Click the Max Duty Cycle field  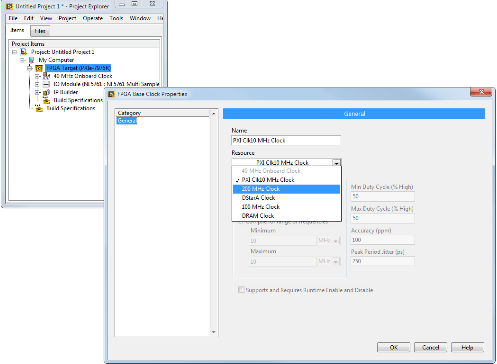[382, 218]
